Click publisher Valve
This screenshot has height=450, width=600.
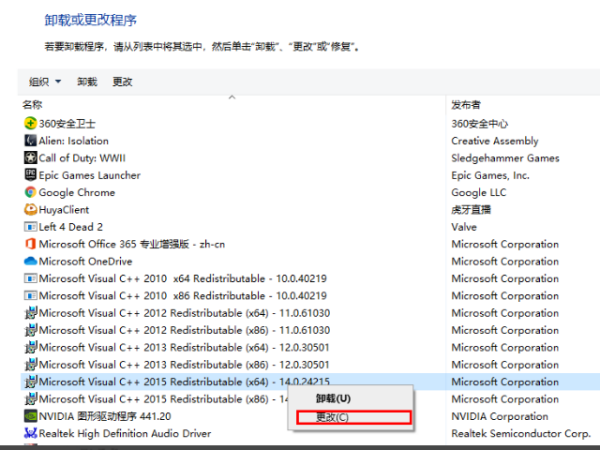click(464, 227)
